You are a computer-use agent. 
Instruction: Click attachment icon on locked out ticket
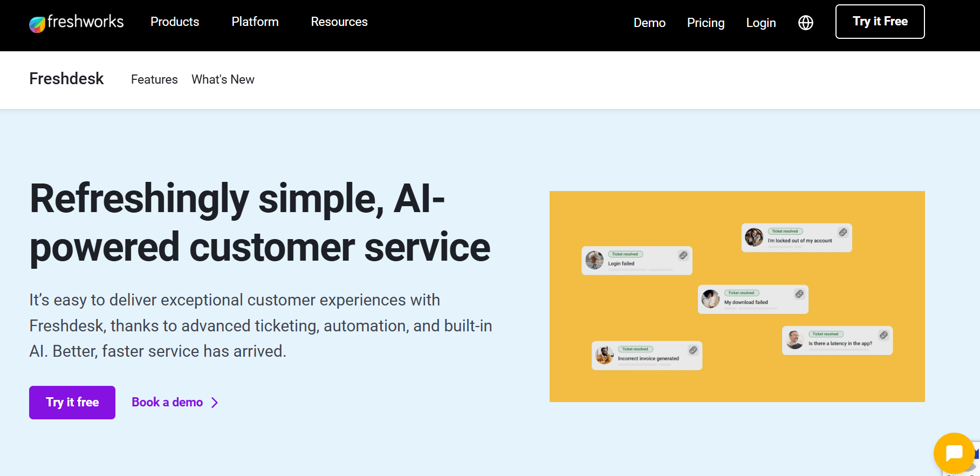coord(843,232)
